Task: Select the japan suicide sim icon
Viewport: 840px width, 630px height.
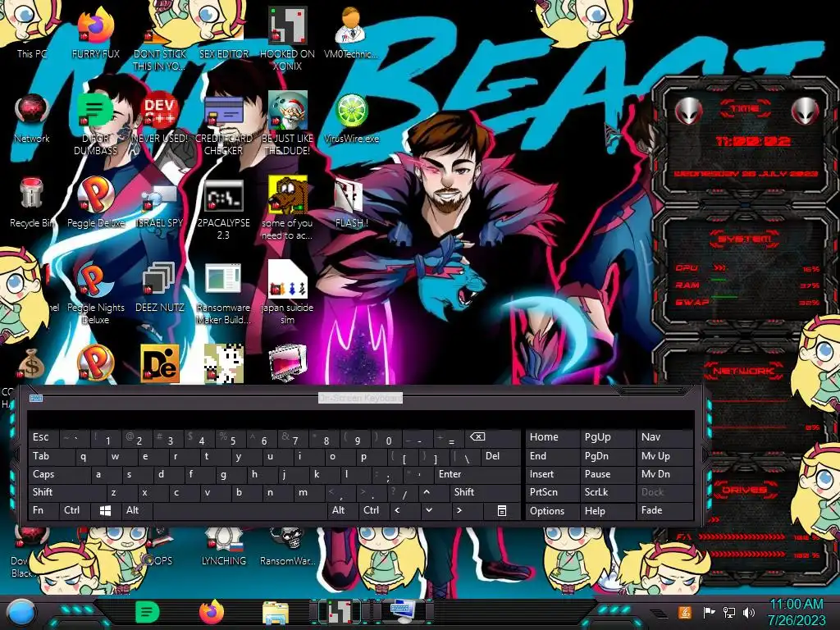Action: coord(287,293)
